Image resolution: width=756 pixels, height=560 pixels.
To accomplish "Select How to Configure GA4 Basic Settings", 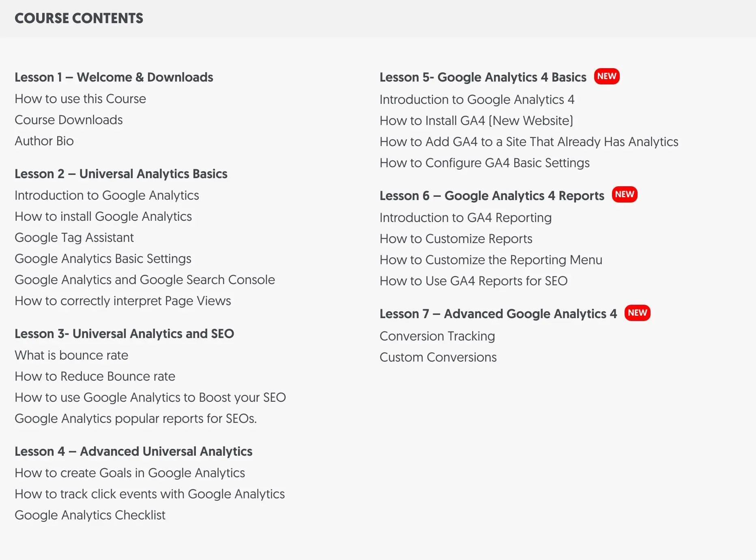I will [x=485, y=163].
